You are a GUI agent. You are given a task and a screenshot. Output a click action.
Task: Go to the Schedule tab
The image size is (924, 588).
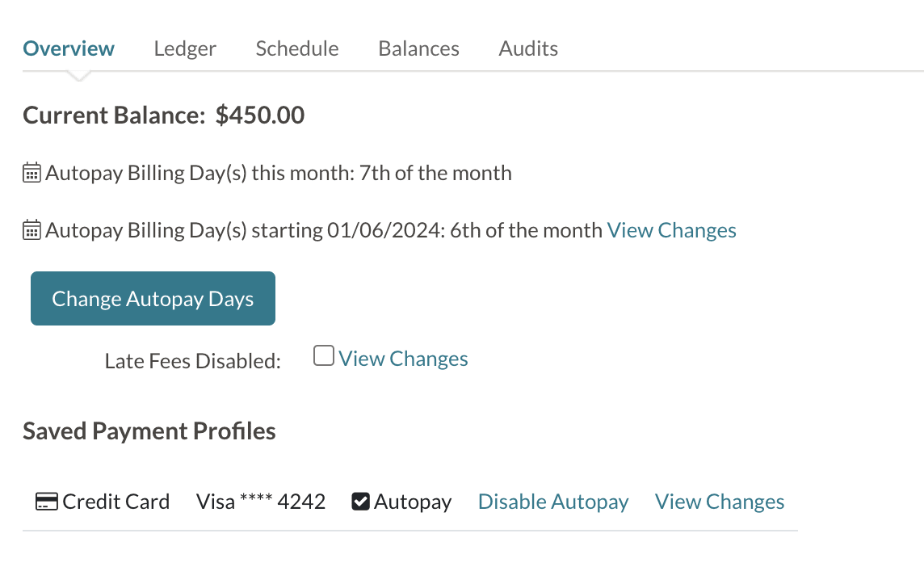click(297, 48)
